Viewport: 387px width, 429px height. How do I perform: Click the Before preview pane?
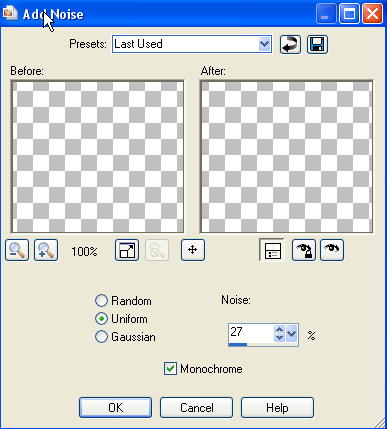click(x=98, y=157)
